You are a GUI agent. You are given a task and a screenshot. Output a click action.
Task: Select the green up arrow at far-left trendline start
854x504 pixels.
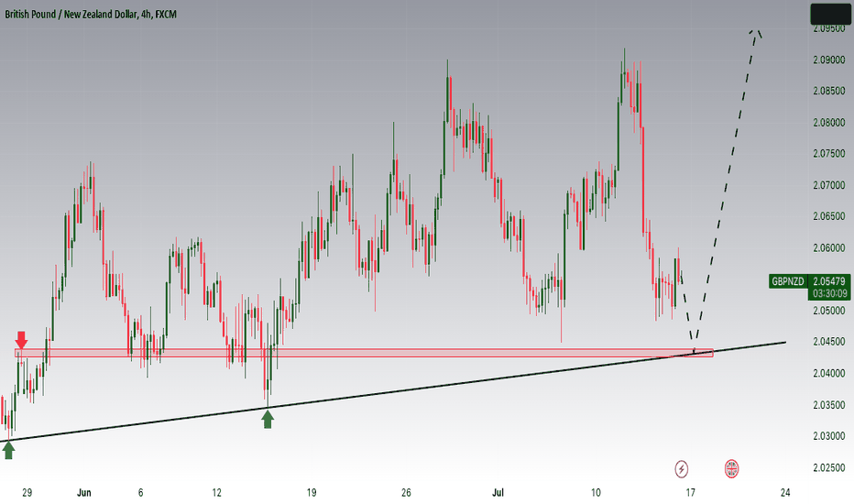[8, 450]
